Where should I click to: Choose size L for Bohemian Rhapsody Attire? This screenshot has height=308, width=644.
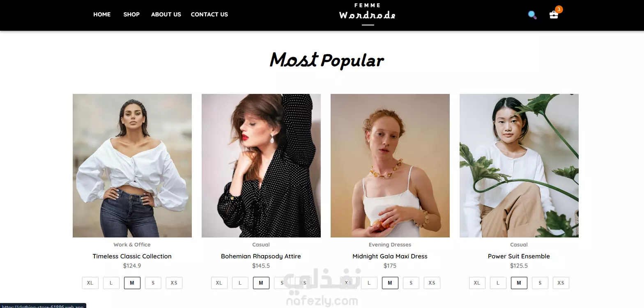point(240,283)
